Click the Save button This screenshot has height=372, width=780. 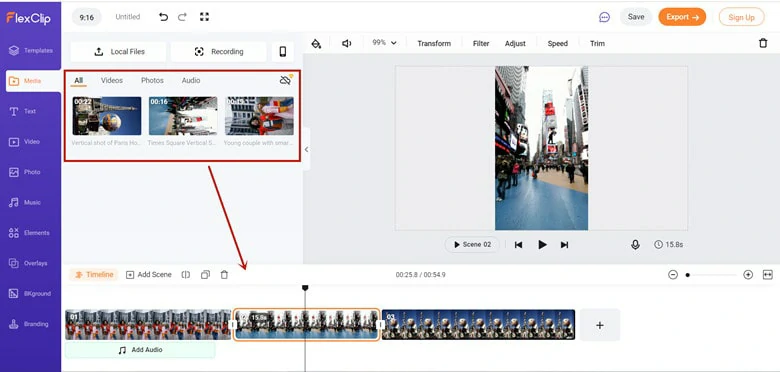636,17
